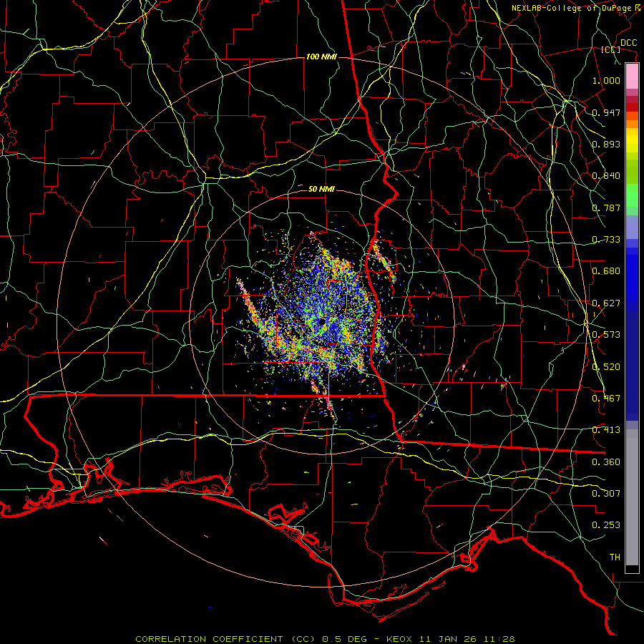The height and width of the screenshot is (644, 644).
Task: Click the 0.573 scale value
Action: [606, 334]
